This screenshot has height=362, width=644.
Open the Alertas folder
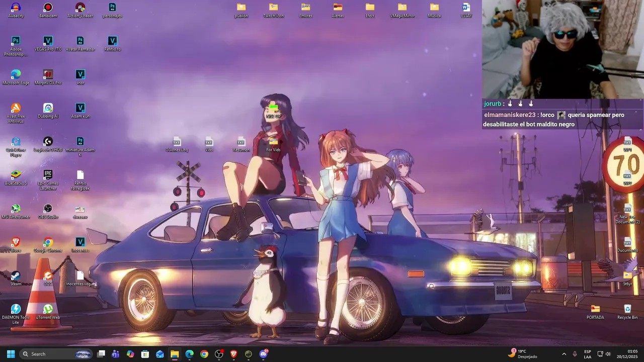(x=338, y=11)
